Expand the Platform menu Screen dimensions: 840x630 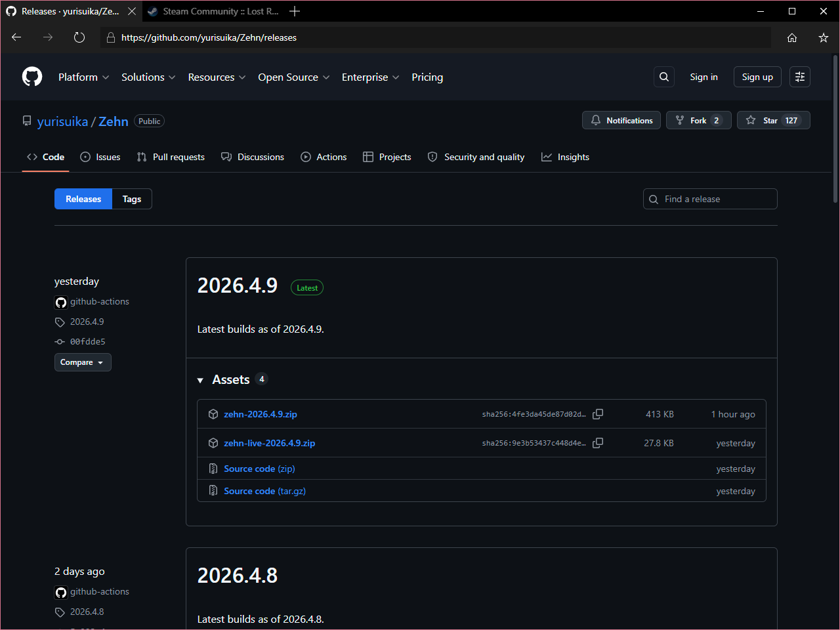pos(83,77)
